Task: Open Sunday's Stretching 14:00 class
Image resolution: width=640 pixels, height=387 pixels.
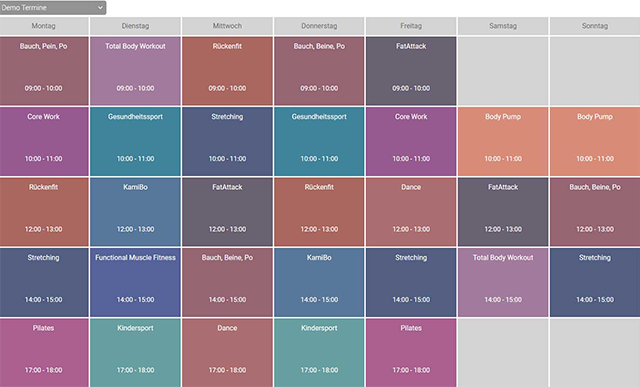Action: [x=595, y=282]
